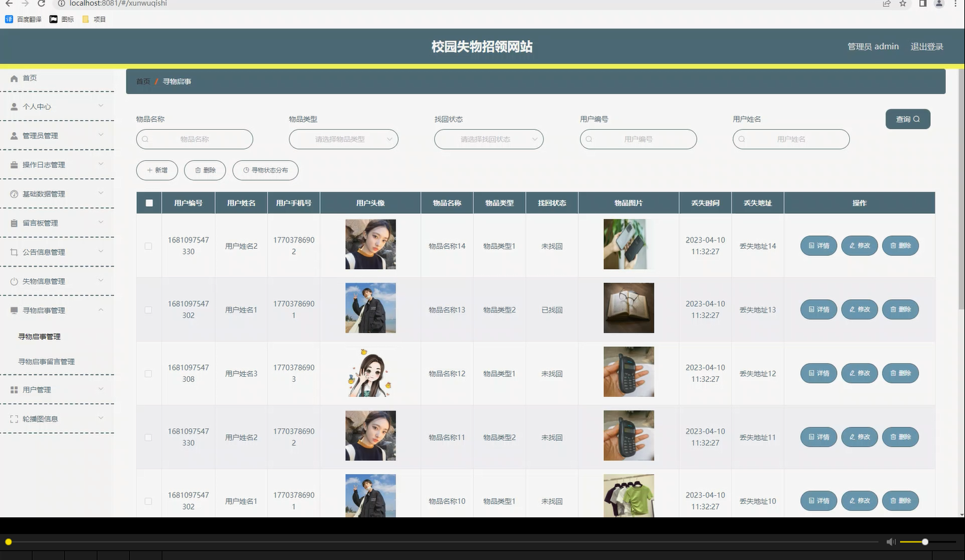The height and width of the screenshot is (560, 965).
Task: Click the video progress bar handle
Action: tap(8, 542)
